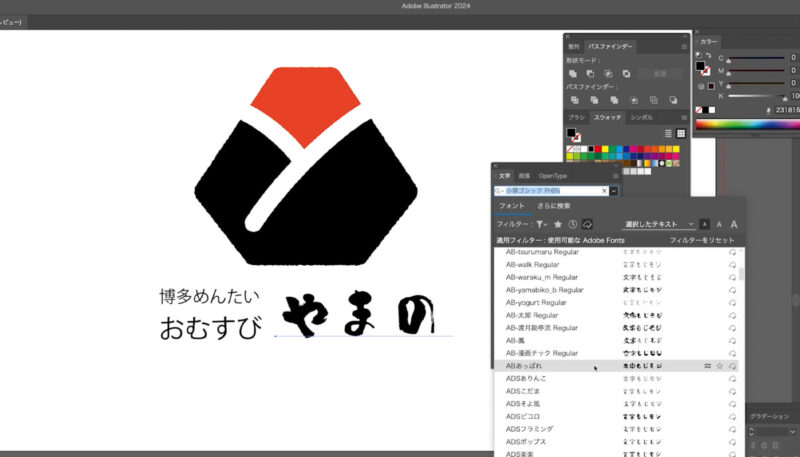Click the Exclude shape mode icon
This screenshot has width=800, height=457.
[626, 73]
